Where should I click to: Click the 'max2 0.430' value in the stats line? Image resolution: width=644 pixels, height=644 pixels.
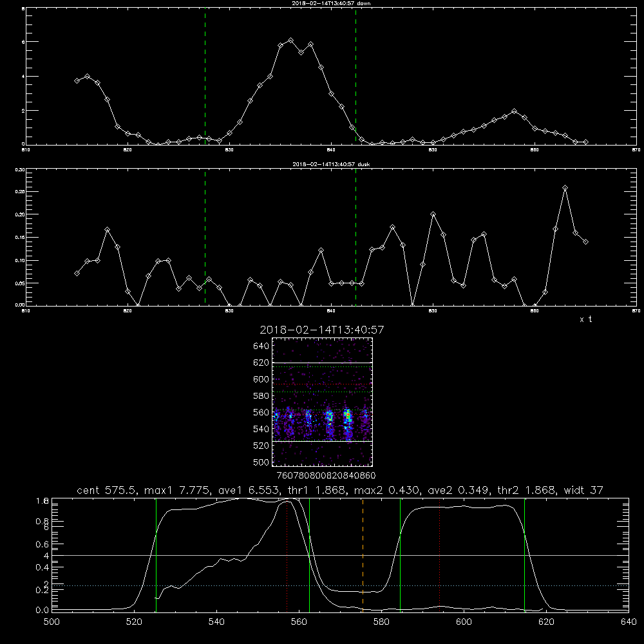(x=386, y=490)
